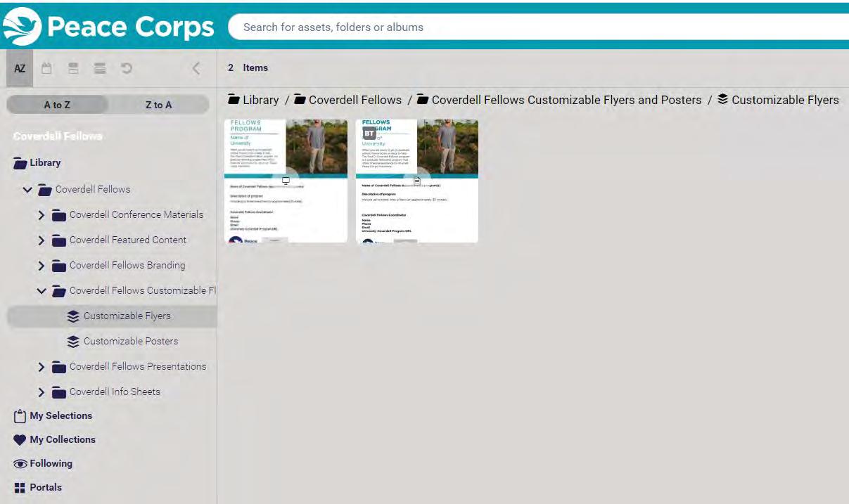The height and width of the screenshot is (504, 849).
Task: Click the Library folder icon in sidebar
Action: click(20, 163)
